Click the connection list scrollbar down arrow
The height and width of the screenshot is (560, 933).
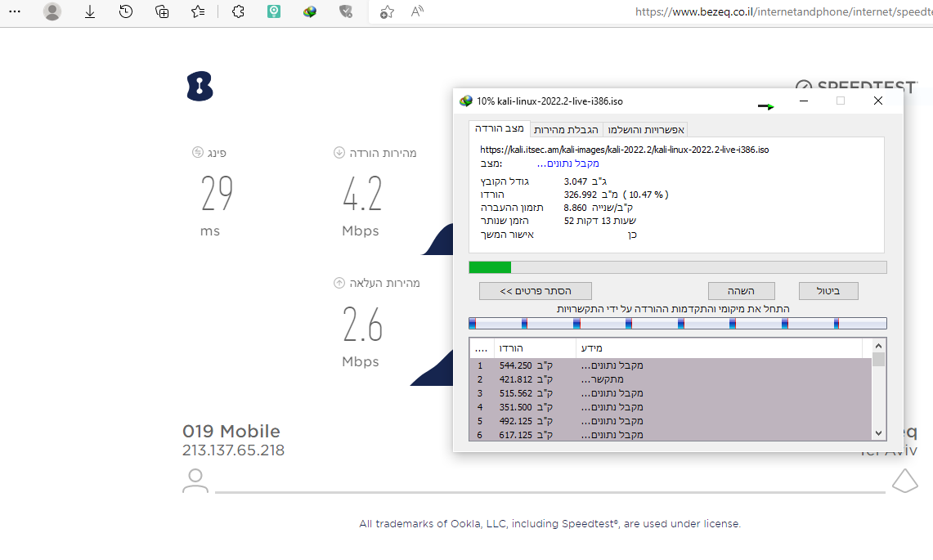(x=879, y=433)
